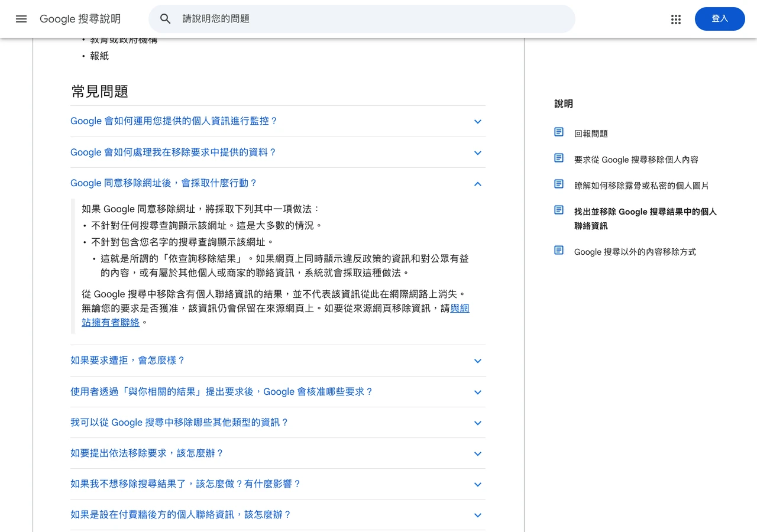Click the article icon beside Google 搜尋以外的內容移除方式
The height and width of the screenshot is (532, 757).
pos(559,250)
